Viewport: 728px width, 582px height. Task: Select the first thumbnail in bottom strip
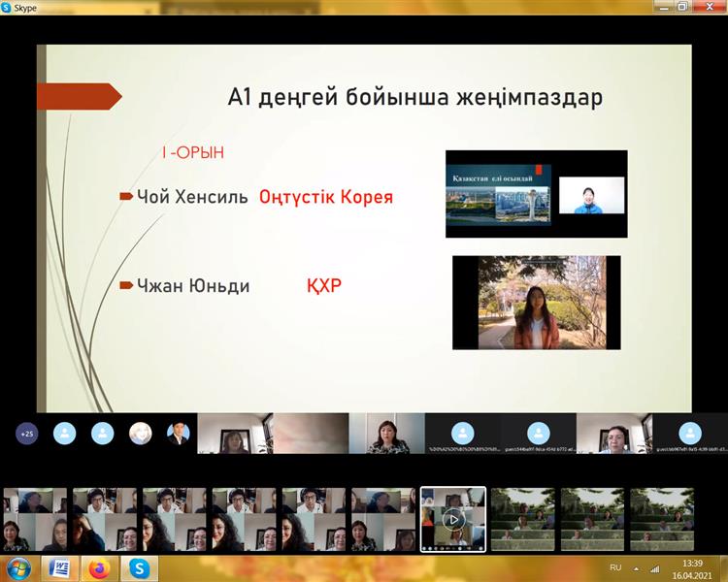[x=35, y=519]
